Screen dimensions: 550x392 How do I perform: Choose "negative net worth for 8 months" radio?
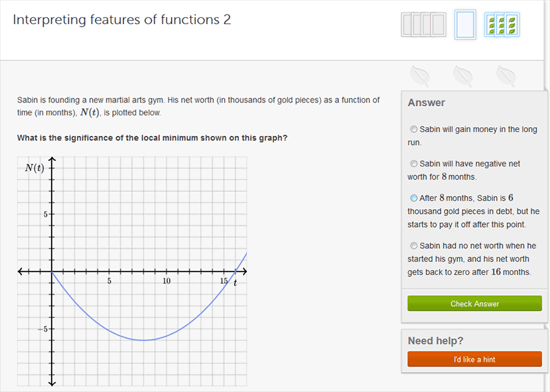click(413, 164)
